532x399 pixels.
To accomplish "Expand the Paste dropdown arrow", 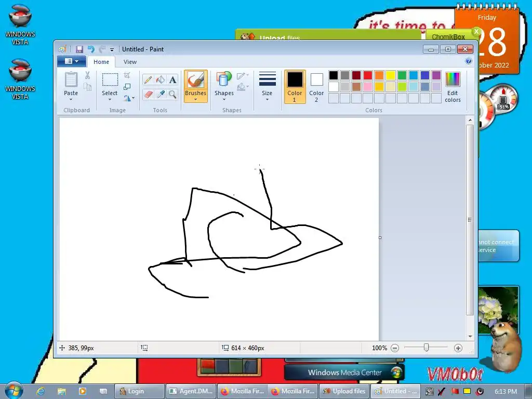I will (71, 99).
